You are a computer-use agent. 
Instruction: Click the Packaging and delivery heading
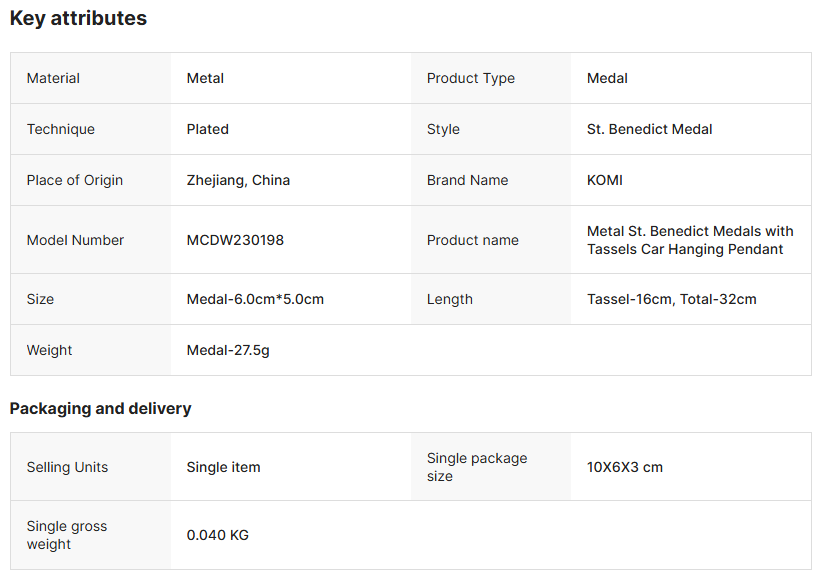[x=100, y=409]
